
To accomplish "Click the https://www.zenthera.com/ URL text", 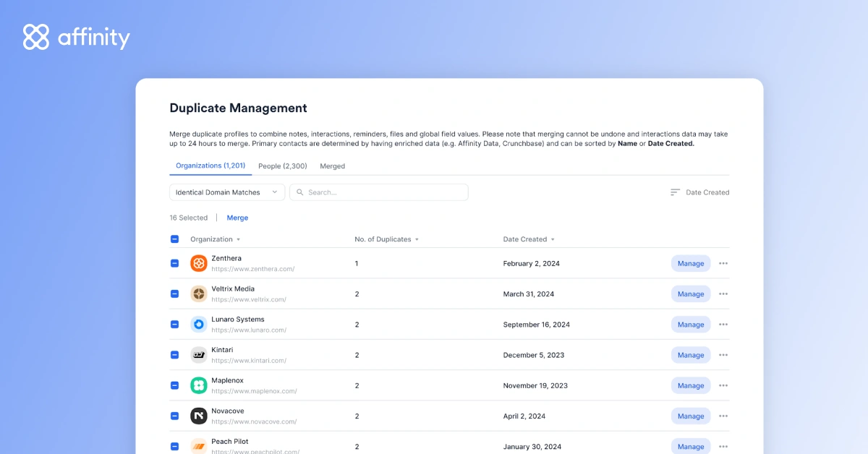I will click(253, 269).
